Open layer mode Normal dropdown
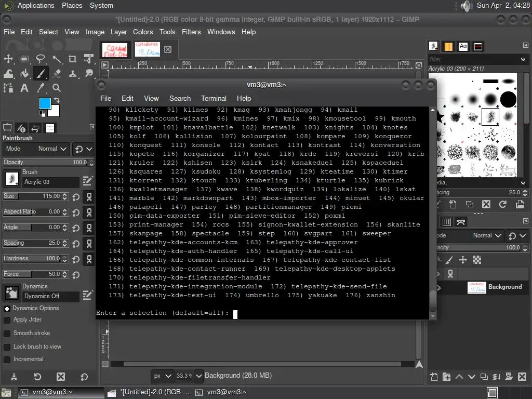 click(x=487, y=236)
